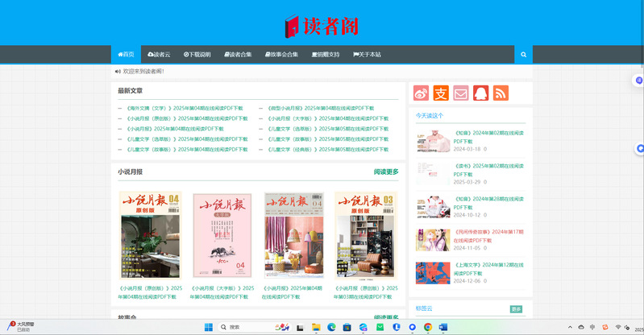Click the 《知音》2024年第28期 sidebar thumbnail
Viewport: 644px width, 335px height.
[x=433, y=207]
